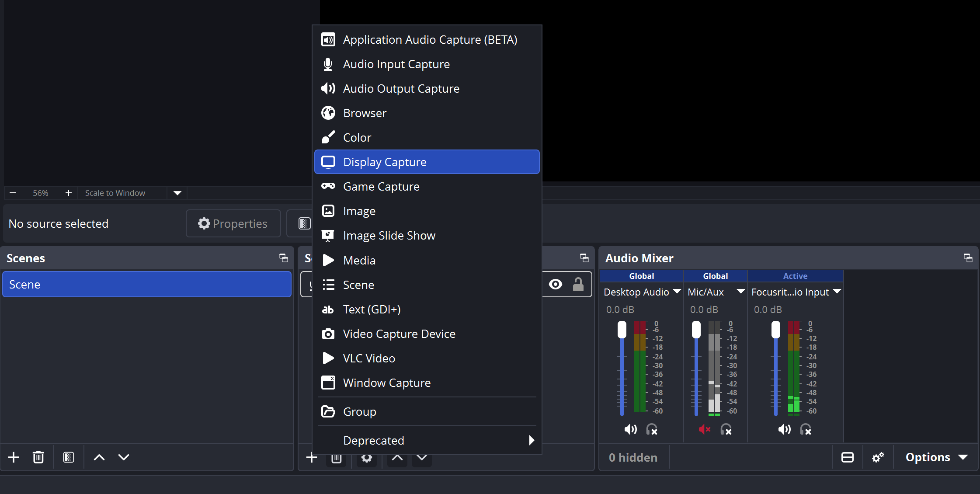Move source up in Sources toolbar
Image resolution: width=980 pixels, height=494 pixels.
pos(397,458)
